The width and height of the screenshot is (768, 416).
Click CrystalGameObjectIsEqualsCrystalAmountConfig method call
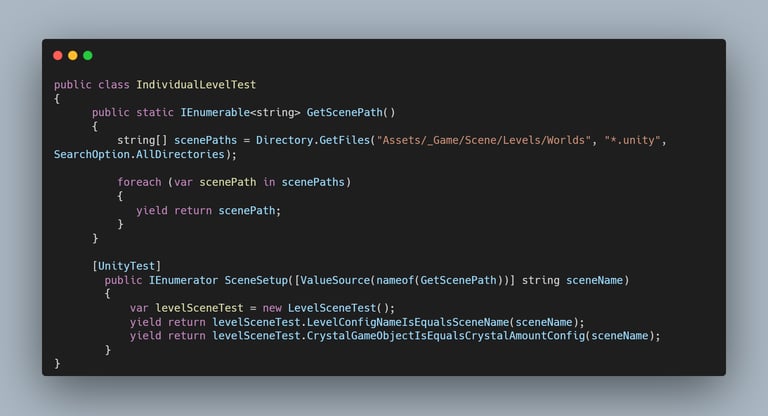coord(446,336)
